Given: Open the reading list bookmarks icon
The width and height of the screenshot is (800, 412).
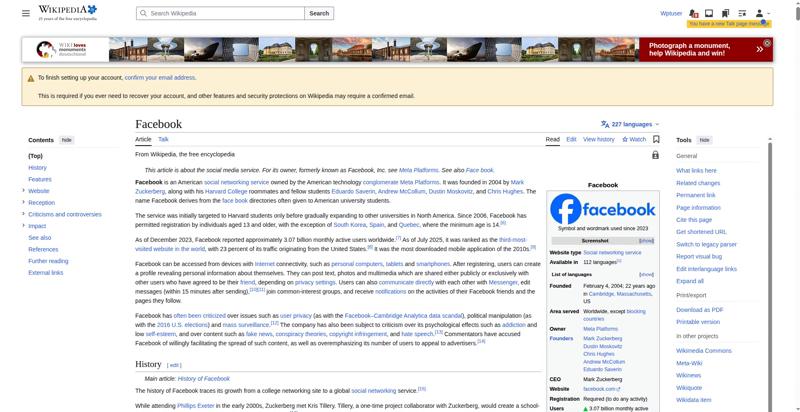Looking at the screenshot, I should [725, 13].
